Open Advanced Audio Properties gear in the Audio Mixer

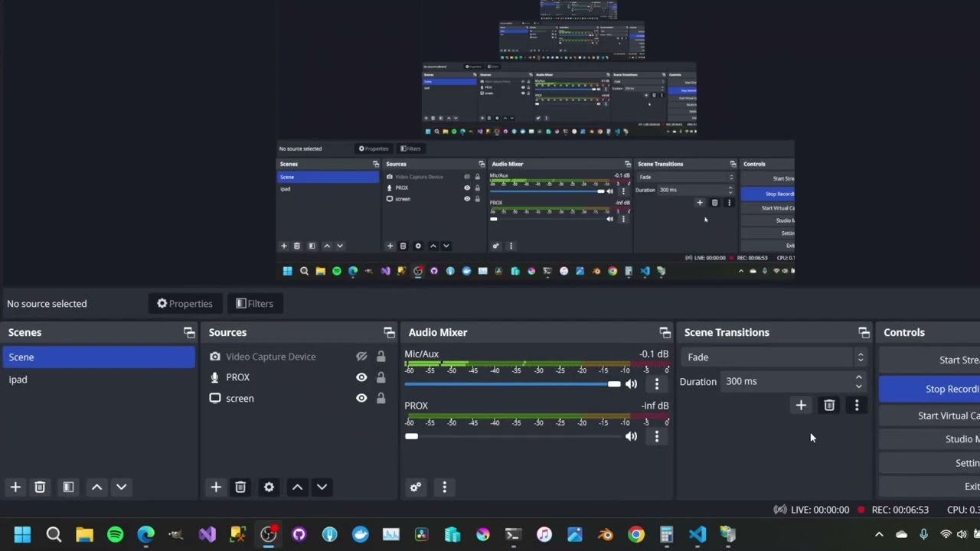click(x=416, y=487)
